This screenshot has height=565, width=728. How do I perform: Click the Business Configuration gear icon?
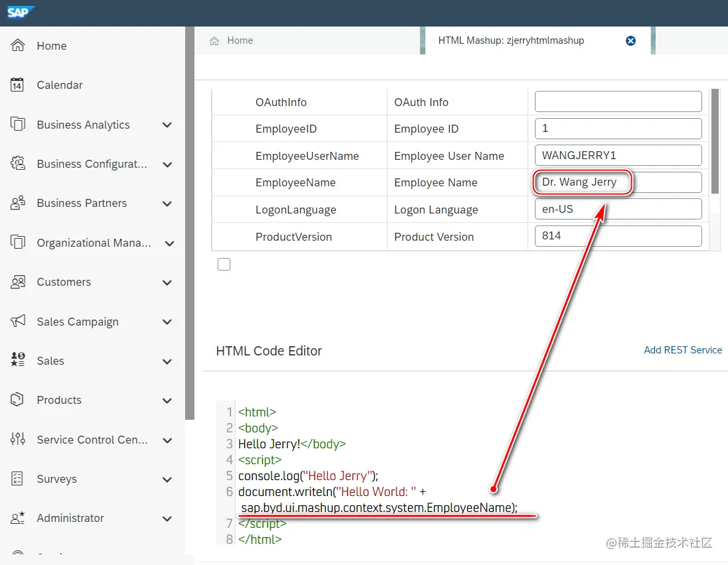coord(18,164)
